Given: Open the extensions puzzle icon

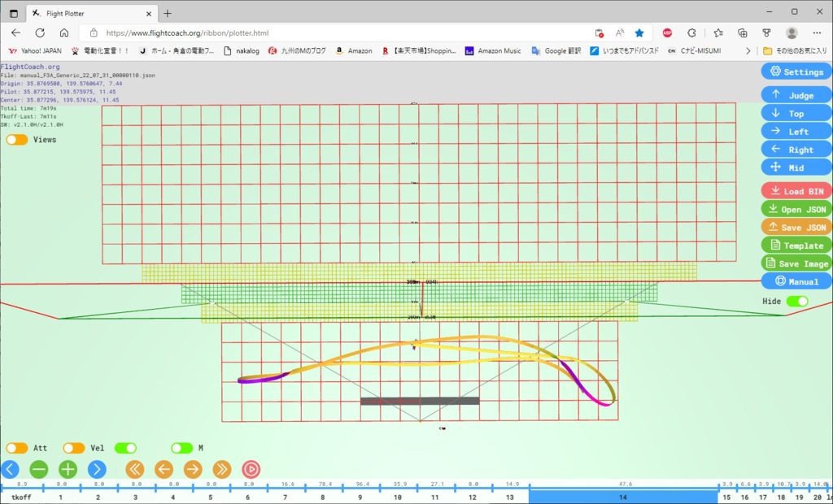Looking at the screenshot, I should [x=691, y=33].
